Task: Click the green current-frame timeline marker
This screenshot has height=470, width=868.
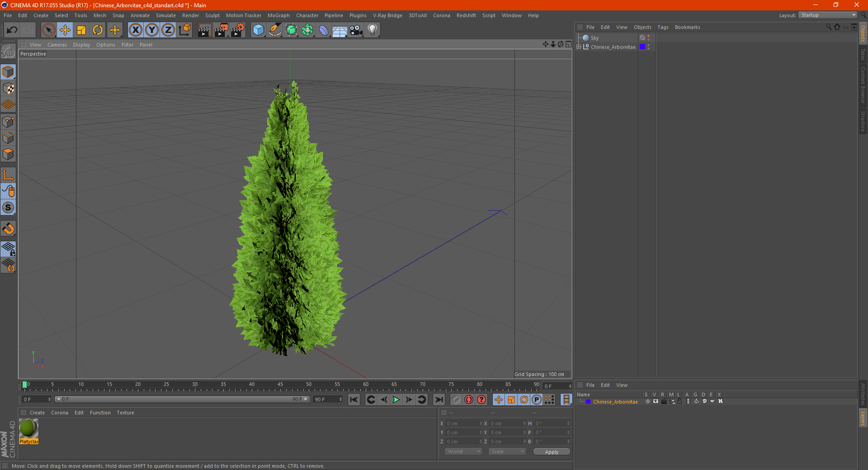Action: point(24,385)
